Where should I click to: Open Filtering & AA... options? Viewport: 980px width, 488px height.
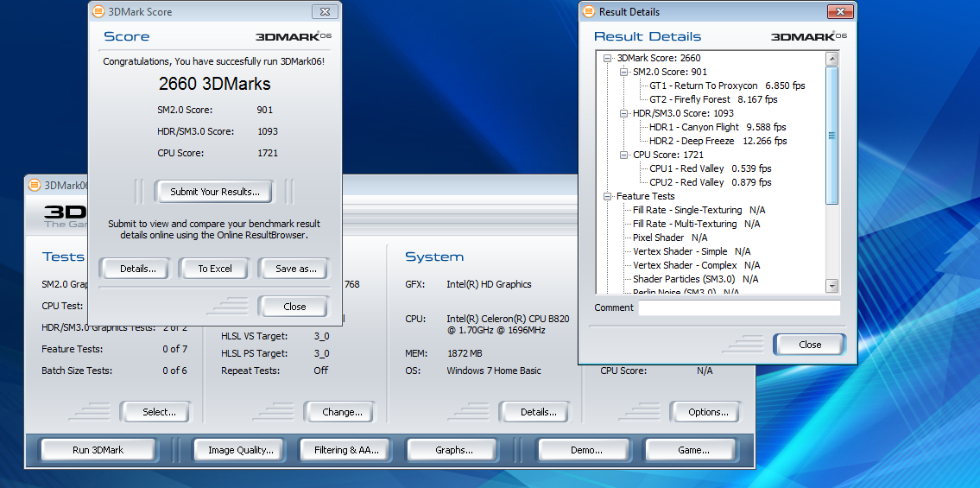345,450
